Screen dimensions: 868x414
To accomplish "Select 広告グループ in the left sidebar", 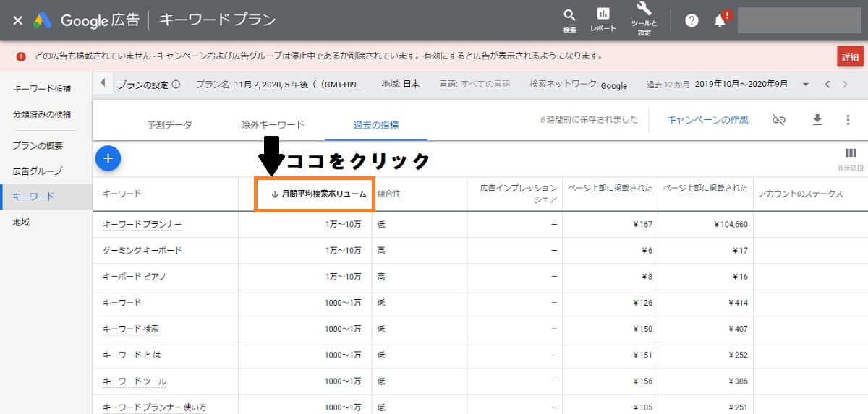I will pos(38,171).
